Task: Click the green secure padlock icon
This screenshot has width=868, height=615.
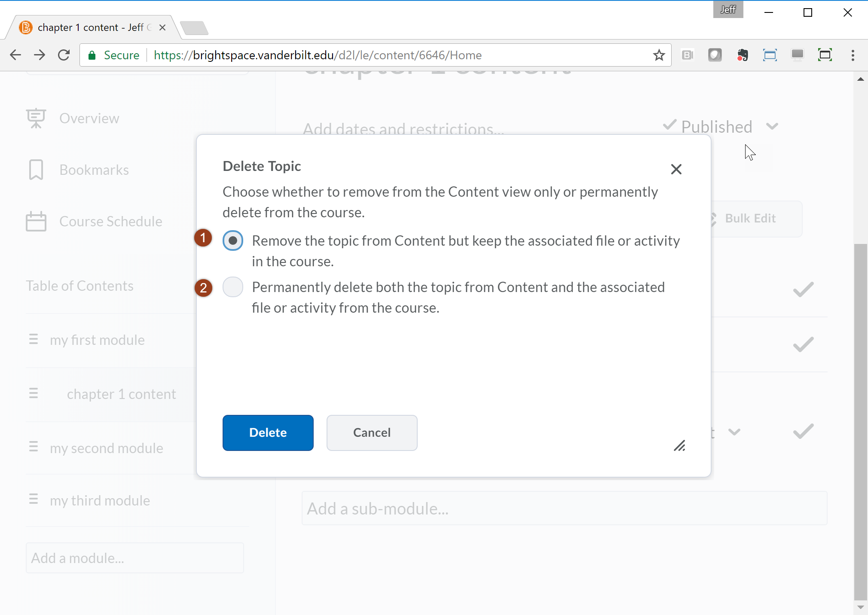Action: coord(92,55)
